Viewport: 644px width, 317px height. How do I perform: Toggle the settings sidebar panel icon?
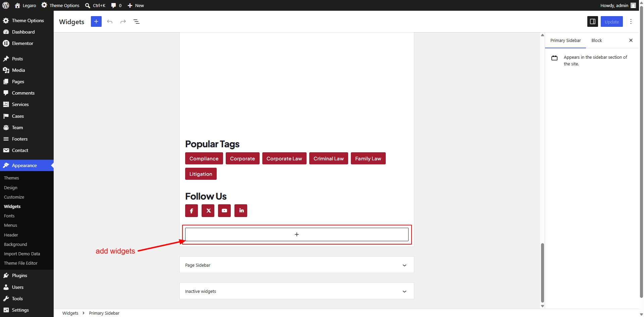(592, 21)
